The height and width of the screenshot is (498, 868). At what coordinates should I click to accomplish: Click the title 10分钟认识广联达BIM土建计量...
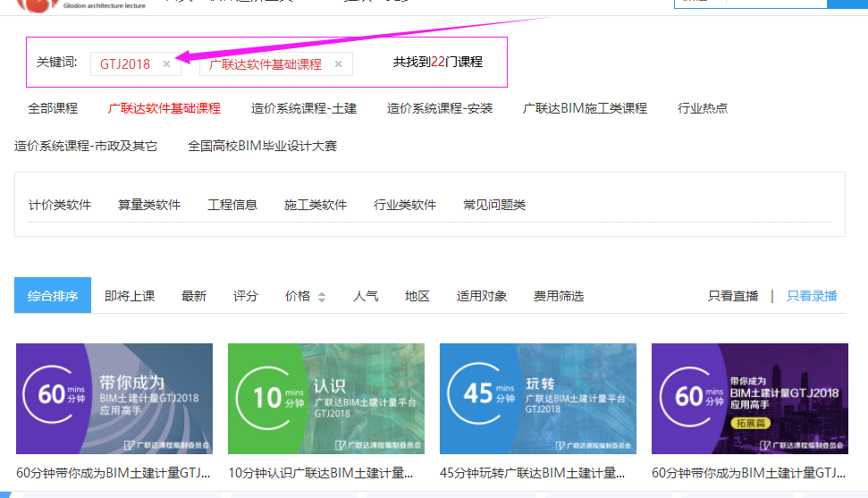click(x=321, y=473)
